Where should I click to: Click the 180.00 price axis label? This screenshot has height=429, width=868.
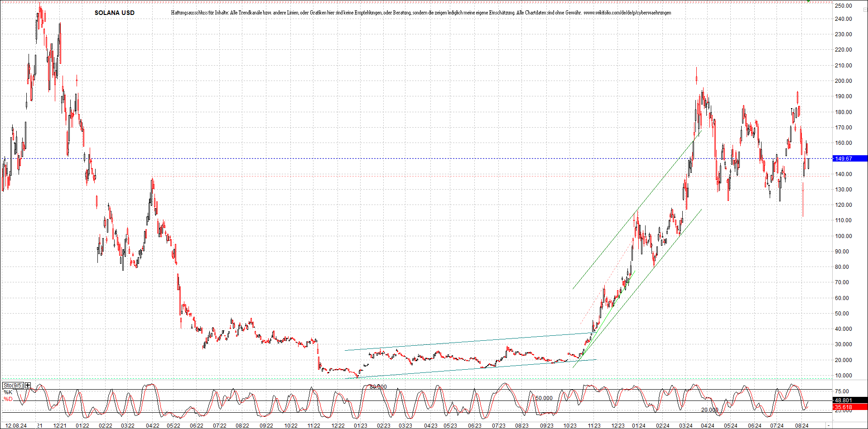(x=844, y=112)
